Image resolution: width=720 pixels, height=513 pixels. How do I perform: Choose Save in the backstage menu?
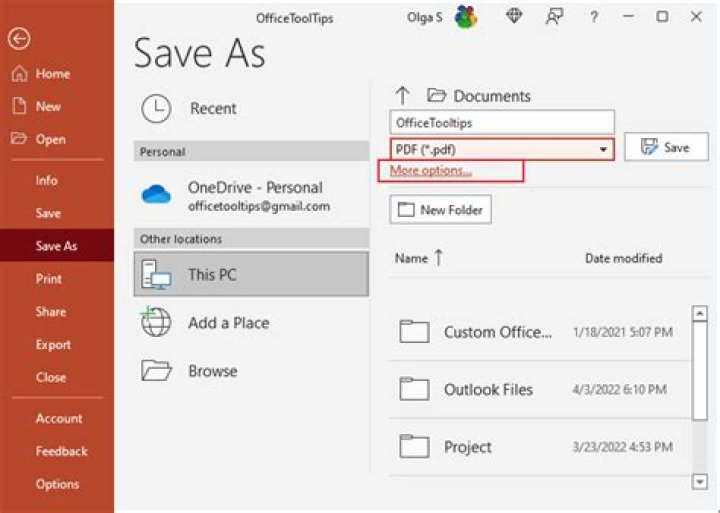click(48, 213)
